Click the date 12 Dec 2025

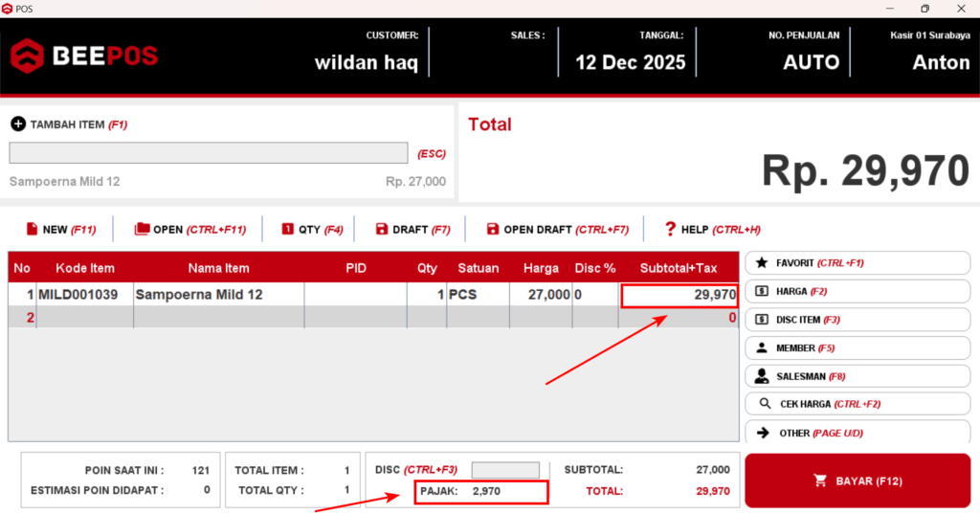tap(630, 62)
